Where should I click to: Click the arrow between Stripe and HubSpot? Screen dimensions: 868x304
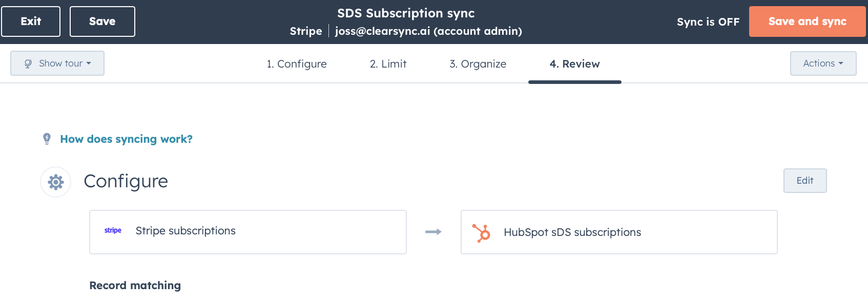pyautogui.click(x=433, y=232)
